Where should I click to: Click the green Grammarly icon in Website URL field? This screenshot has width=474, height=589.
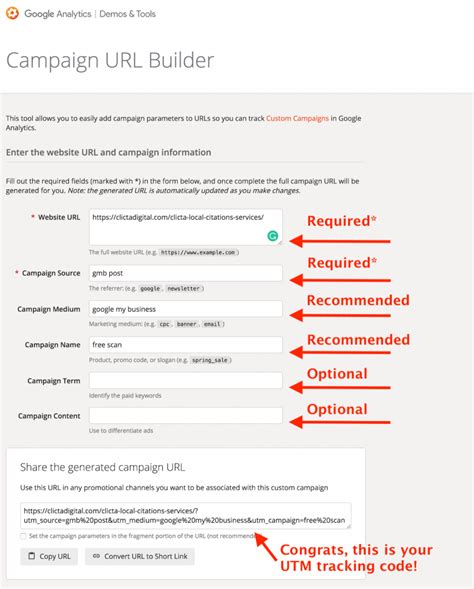pyautogui.click(x=273, y=236)
